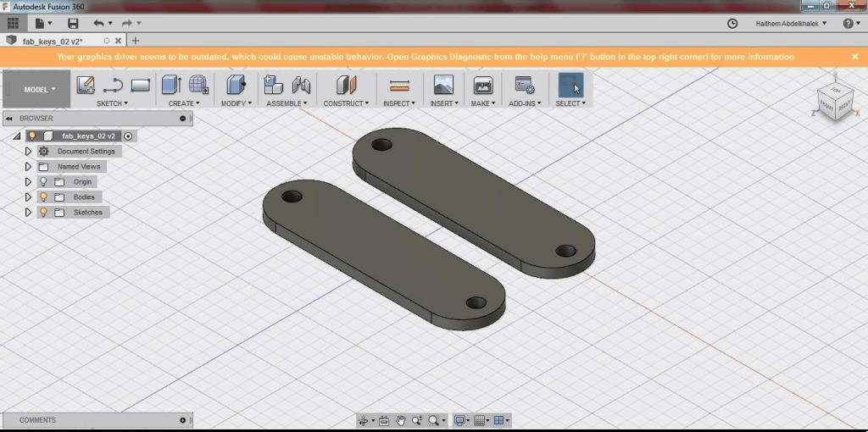The width and height of the screenshot is (868, 432).
Task: Open the SELECT menu
Action: (x=570, y=103)
